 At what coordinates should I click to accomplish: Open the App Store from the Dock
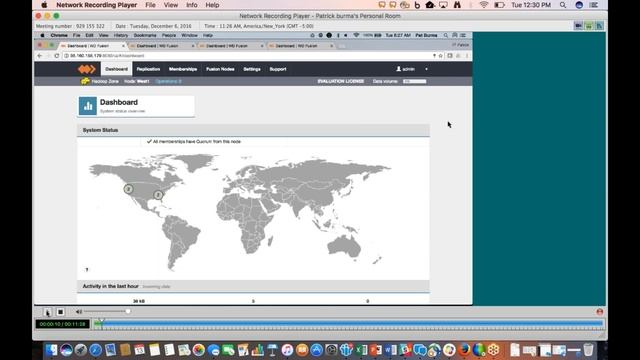[316, 350]
